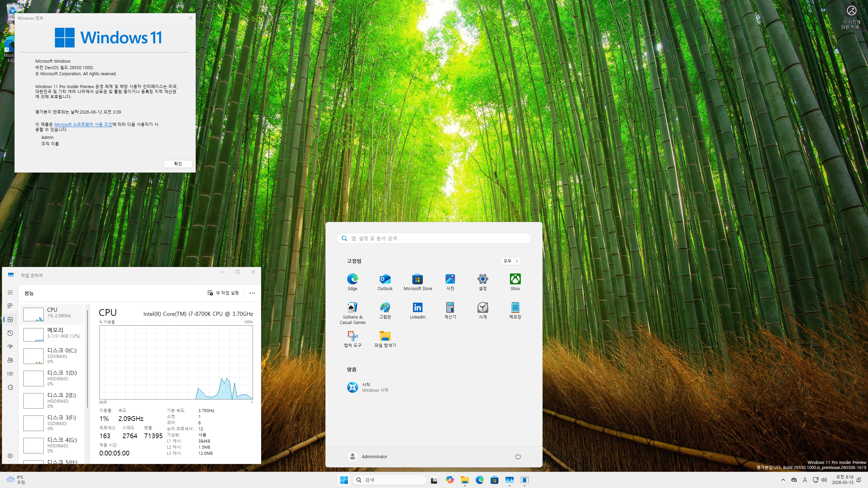This screenshot has width=868, height=488.
Task: Expand Task Manager hamburger navigation menu
Action: [10, 292]
